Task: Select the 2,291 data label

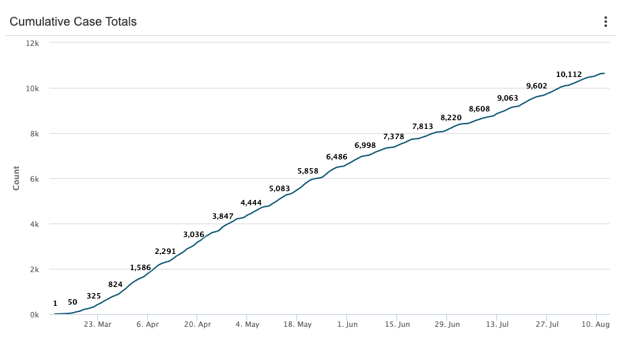Action: click(165, 251)
